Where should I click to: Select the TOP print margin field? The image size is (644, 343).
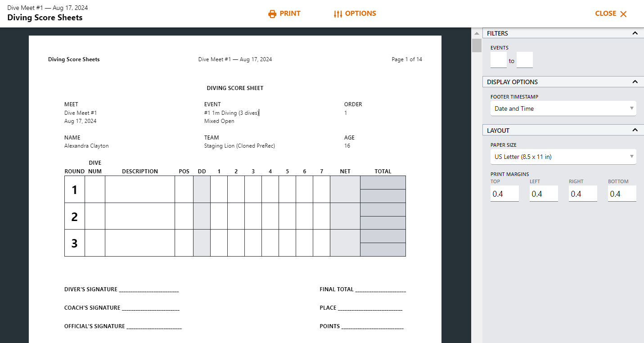click(504, 193)
